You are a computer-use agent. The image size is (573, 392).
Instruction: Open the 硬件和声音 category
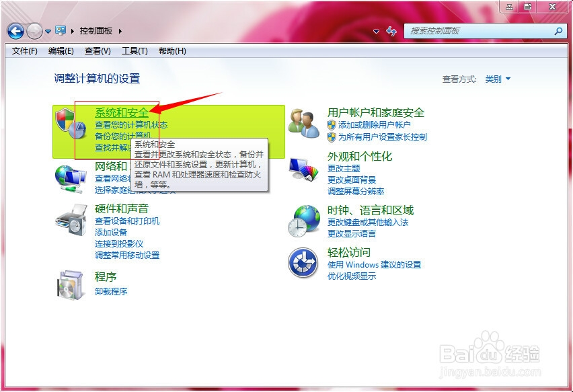122,208
